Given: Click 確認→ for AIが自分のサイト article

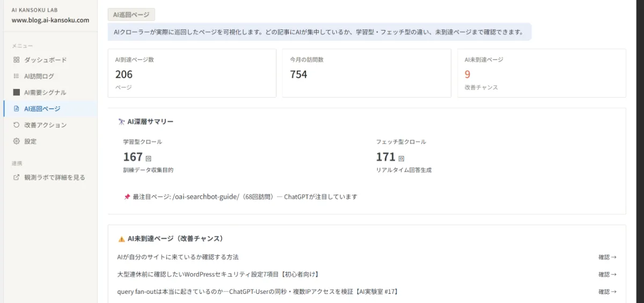Looking at the screenshot, I should pos(608,257).
